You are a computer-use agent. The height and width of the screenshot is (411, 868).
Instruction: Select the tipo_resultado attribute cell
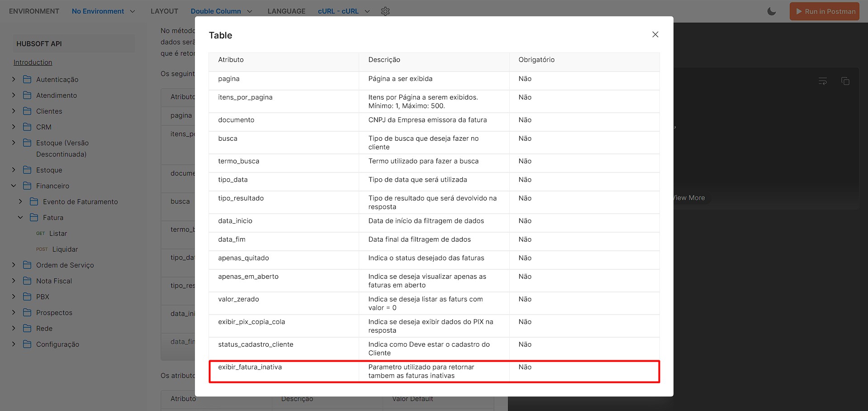[284, 202]
